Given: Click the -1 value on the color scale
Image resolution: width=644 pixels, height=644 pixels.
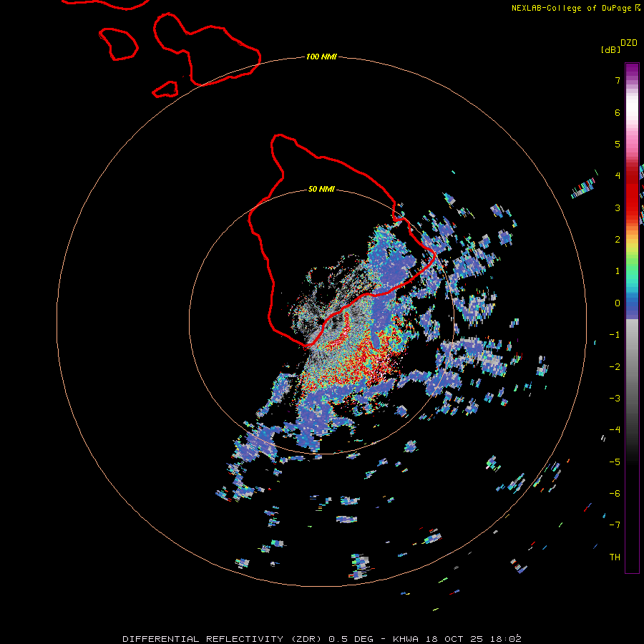Looking at the screenshot, I should click(x=615, y=335).
